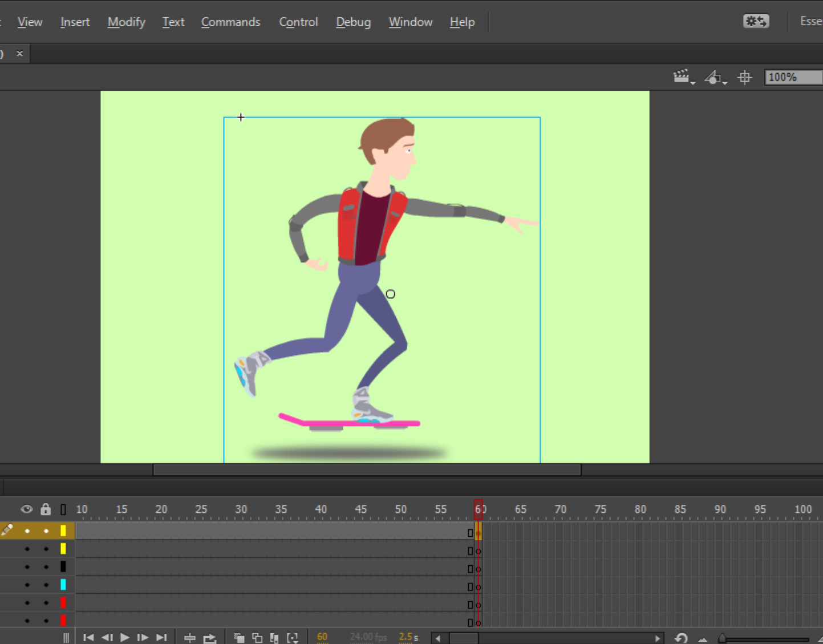Click frame 30 on the timeline ruler

point(241,509)
